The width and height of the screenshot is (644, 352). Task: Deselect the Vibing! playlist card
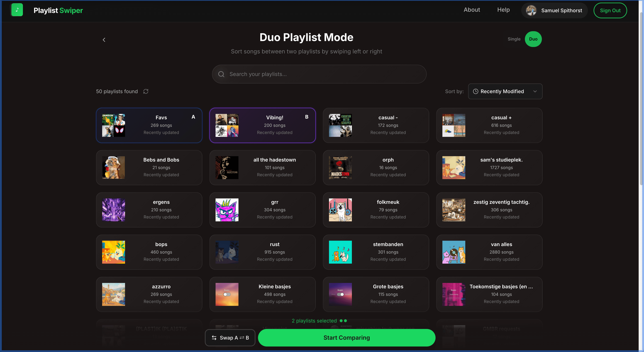pos(262,125)
